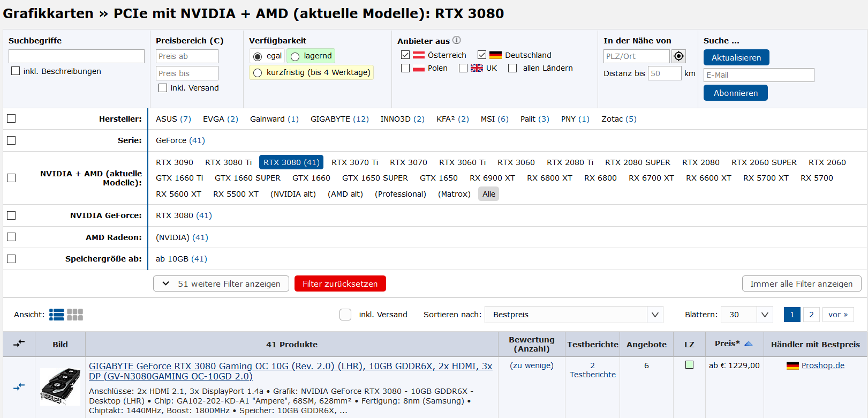This screenshot has width=868, height=418.
Task: Select kurzfristig (bis 4 Werktage) radio
Action: 258,73
